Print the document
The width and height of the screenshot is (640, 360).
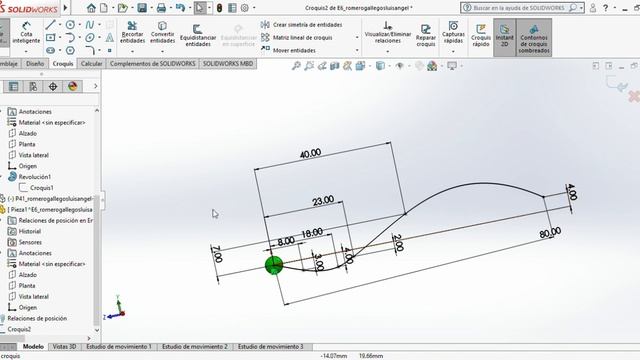(x=161, y=8)
